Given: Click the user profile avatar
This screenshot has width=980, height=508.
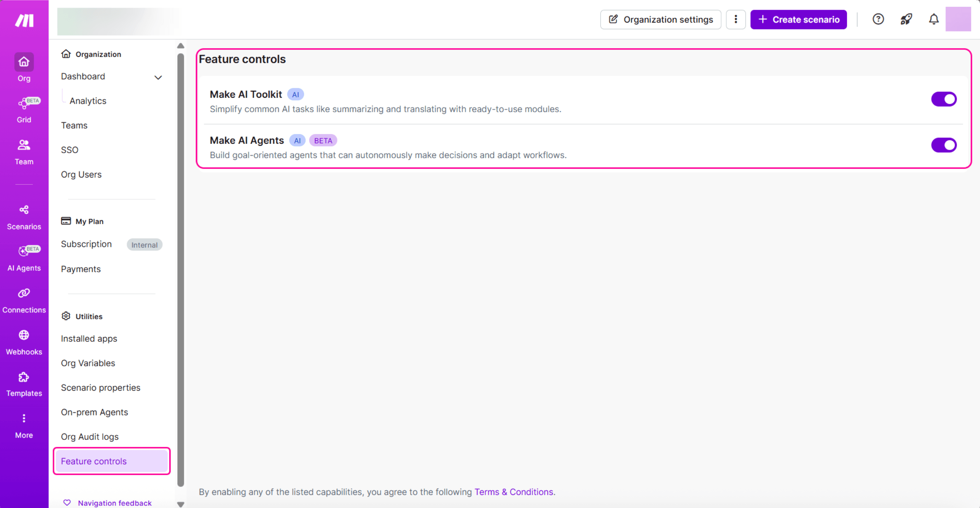Looking at the screenshot, I should pos(957,19).
